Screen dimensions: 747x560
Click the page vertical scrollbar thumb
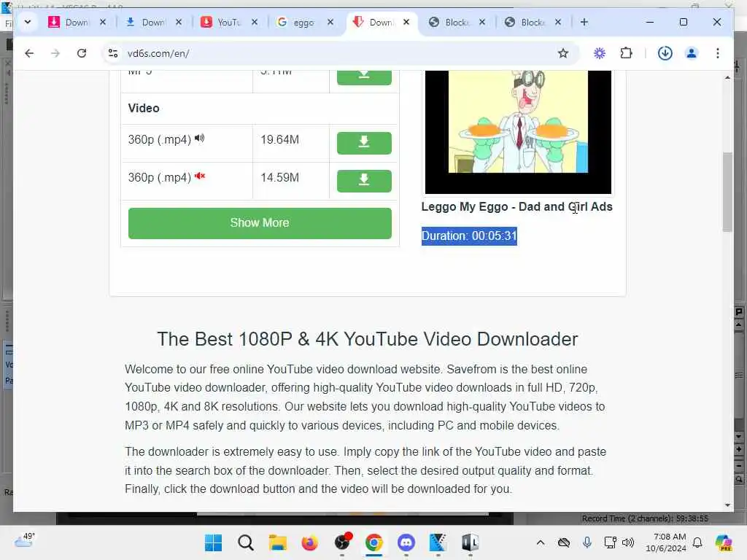coord(727,192)
